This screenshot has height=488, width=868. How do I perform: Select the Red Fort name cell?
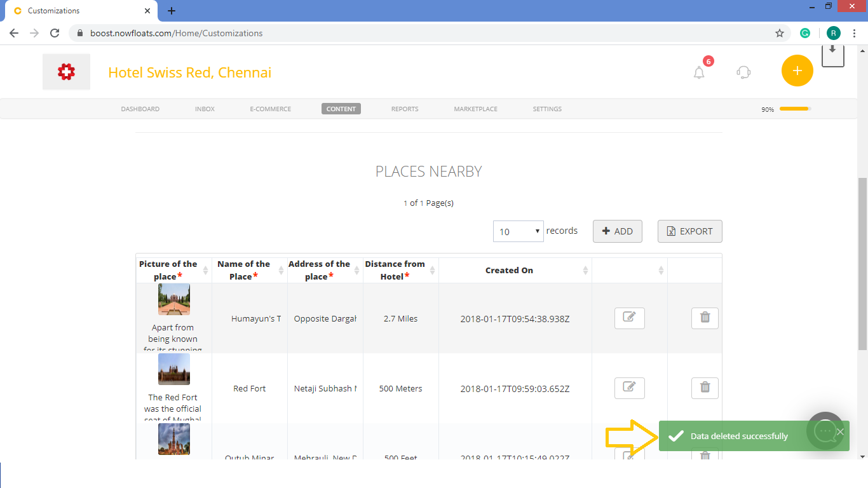pyautogui.click(x=250, y=388)
